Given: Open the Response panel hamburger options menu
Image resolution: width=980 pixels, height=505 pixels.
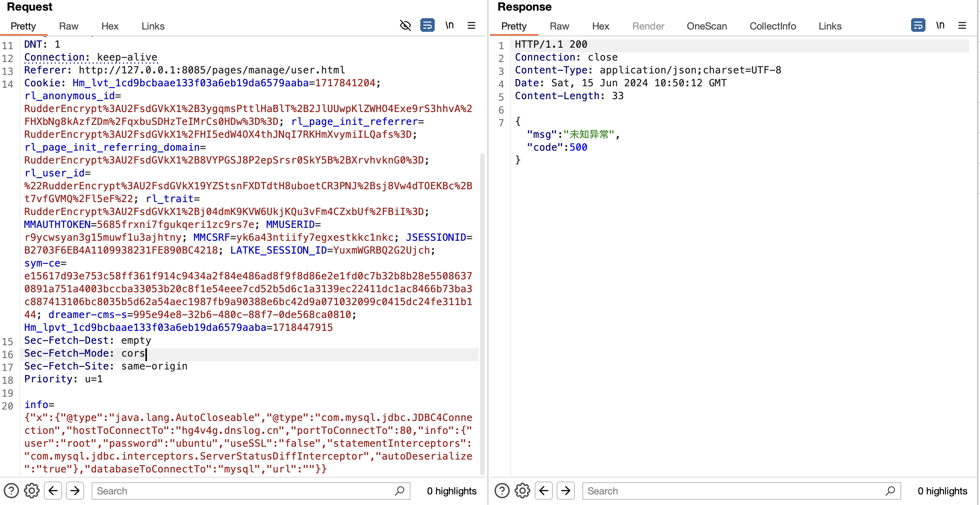Looking at the screenshot, I should coord(962,25).
